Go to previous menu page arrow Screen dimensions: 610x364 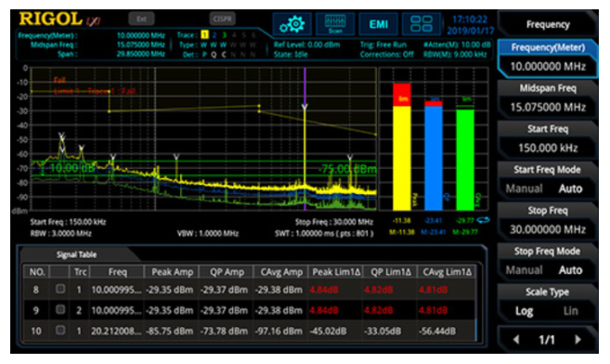coord(516,340)
